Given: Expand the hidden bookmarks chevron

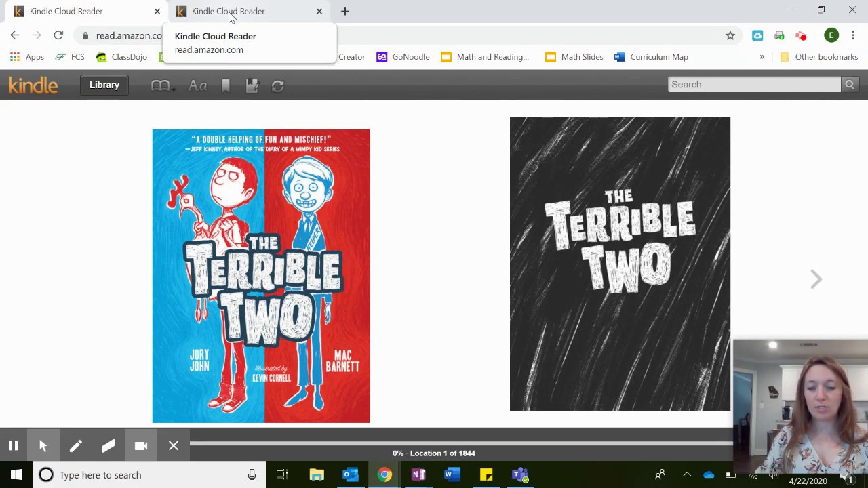Looking at the screenshot, I should click(x=762, y=57).
